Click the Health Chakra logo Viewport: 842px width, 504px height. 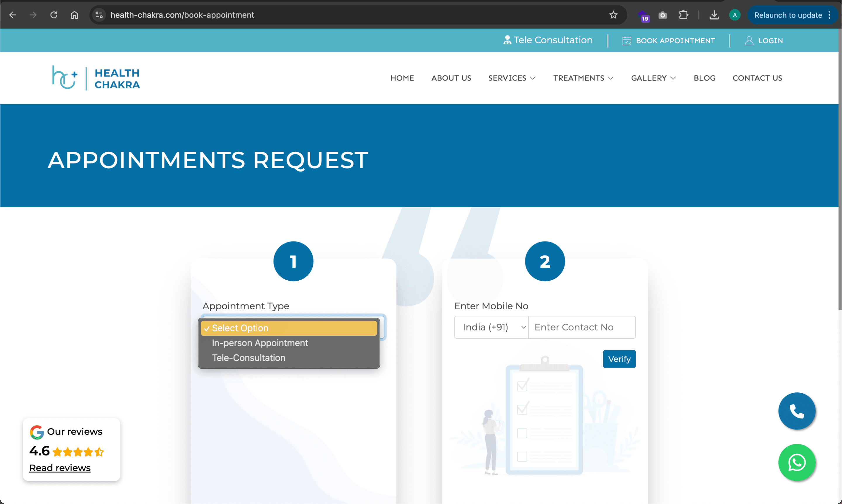96,78
